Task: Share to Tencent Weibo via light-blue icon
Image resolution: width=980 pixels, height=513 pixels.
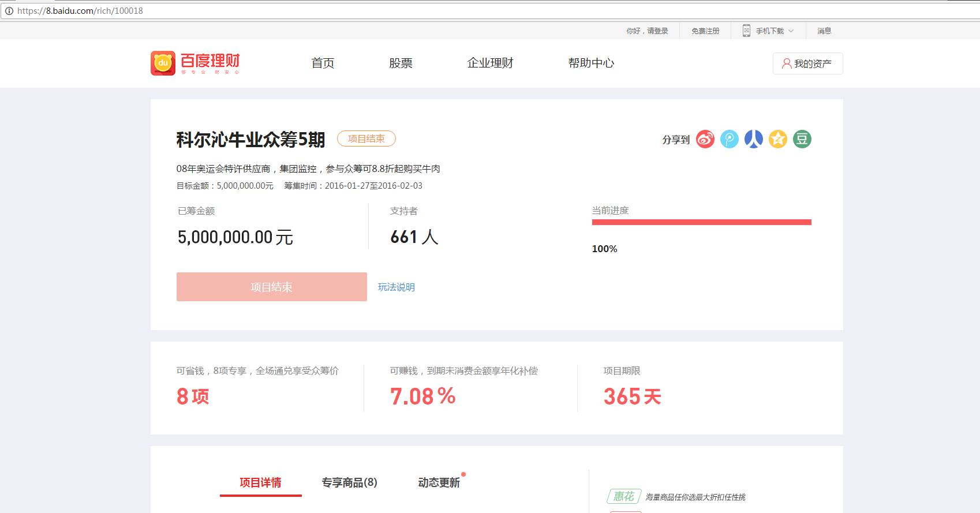Action: click(730, 139)
